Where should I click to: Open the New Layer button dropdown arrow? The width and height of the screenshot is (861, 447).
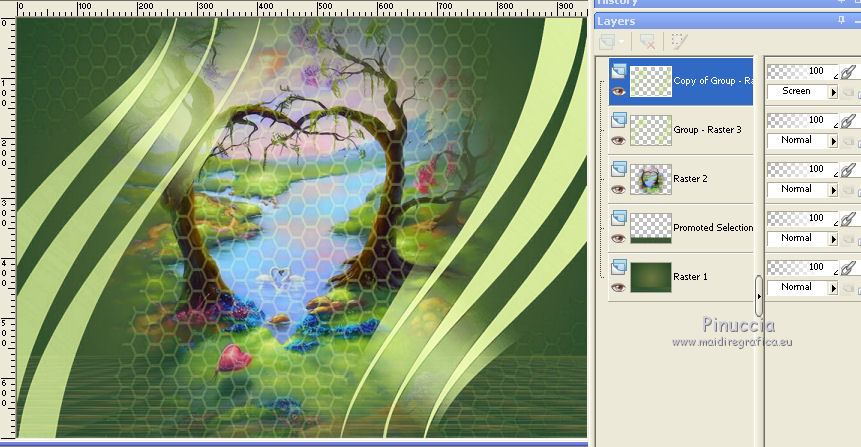click(621, 42)
